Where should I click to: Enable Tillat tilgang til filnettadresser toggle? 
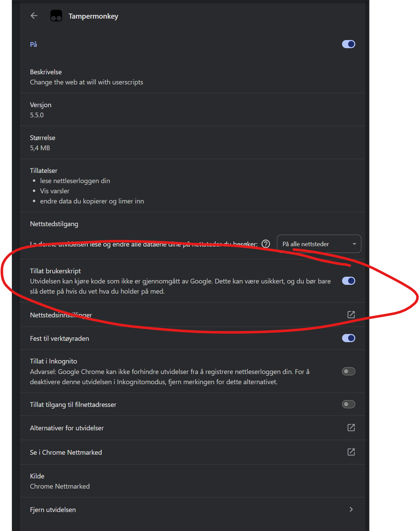coord(348,404)
